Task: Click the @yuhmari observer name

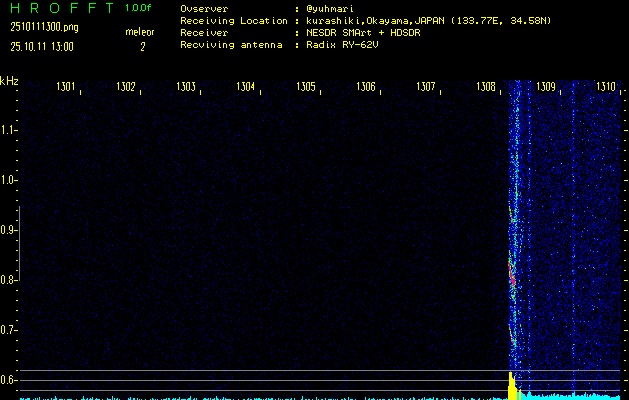Action: 332,8
